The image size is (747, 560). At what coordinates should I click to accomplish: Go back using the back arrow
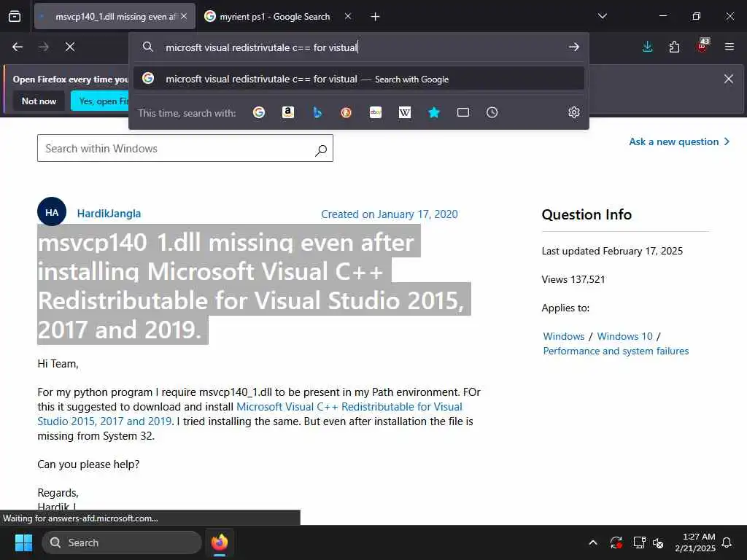click(x=18, y=47)
